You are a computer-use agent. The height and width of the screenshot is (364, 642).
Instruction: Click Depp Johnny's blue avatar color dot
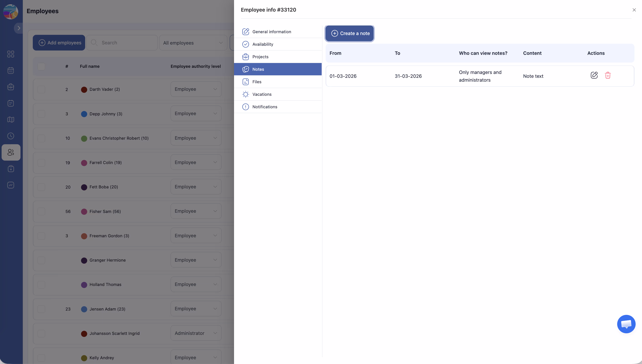coord(84,114)
